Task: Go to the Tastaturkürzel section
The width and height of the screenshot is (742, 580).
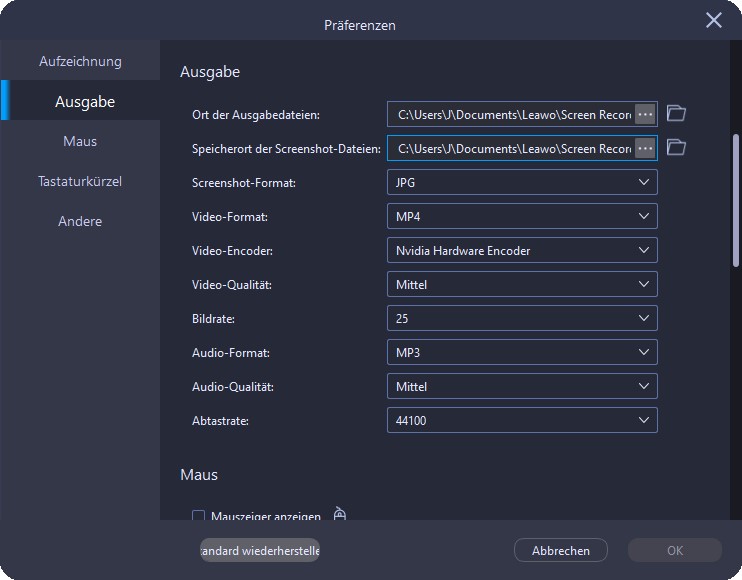Action: pyautogui.click(x=80, y=181)
